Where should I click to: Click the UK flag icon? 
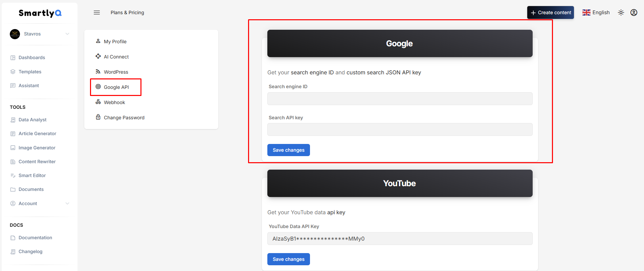click(x=586, y=13)
